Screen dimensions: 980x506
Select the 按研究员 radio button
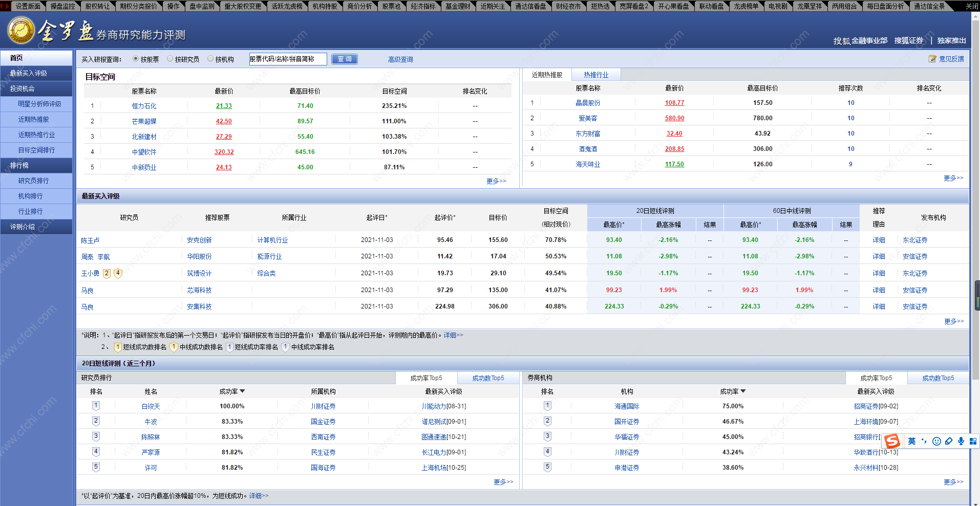tap(170, 59)
